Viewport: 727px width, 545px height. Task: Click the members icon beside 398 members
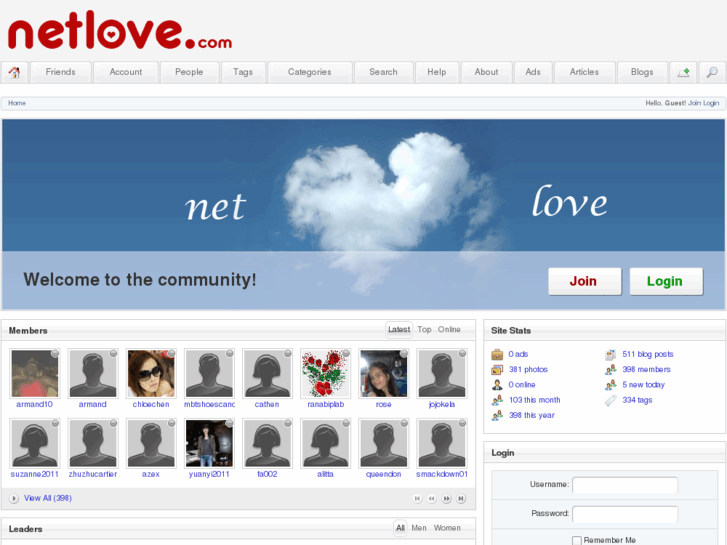tap(611, 370)
